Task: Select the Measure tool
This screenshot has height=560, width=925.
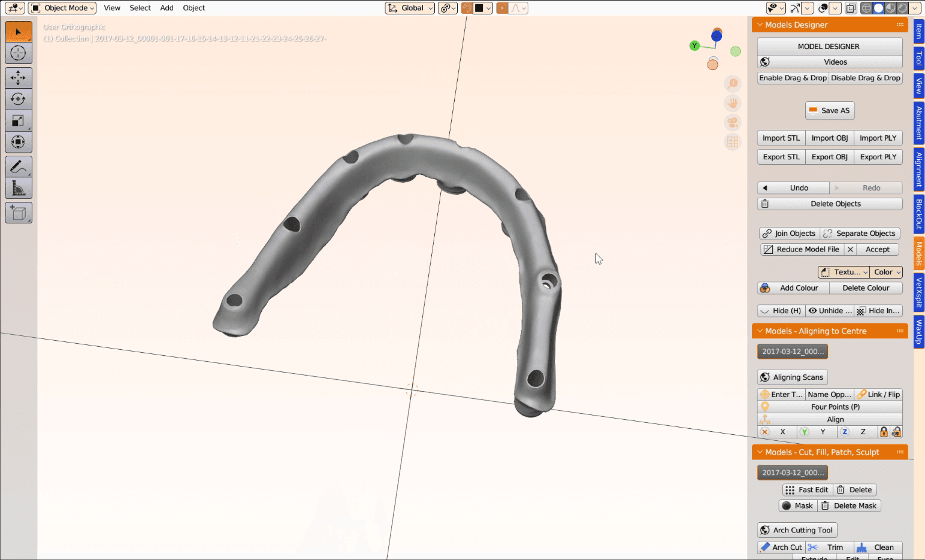Action: point(19,187)
